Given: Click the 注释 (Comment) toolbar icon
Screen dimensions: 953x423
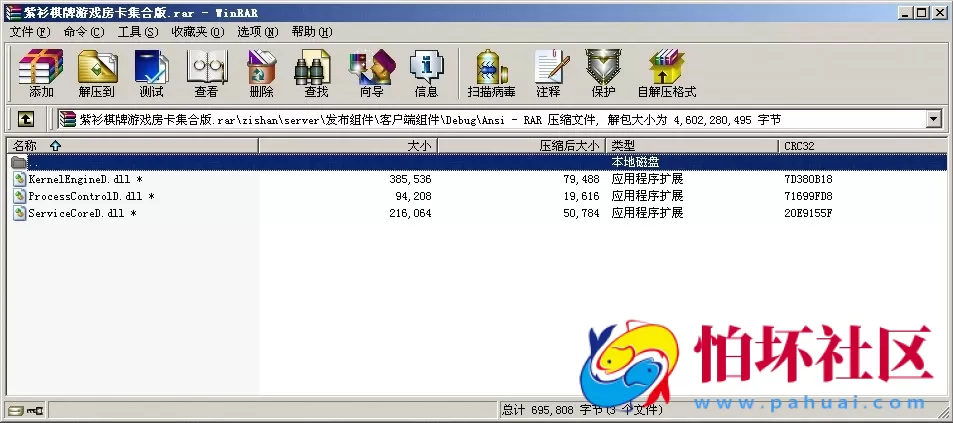Looking at the screenshot, I should (551, 67).
